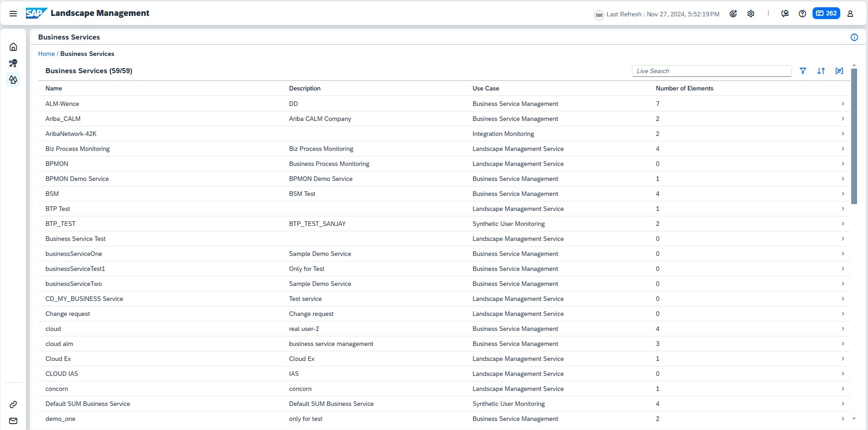Expand the BPMON Demo Service row arrow

(x=843, y=179)
